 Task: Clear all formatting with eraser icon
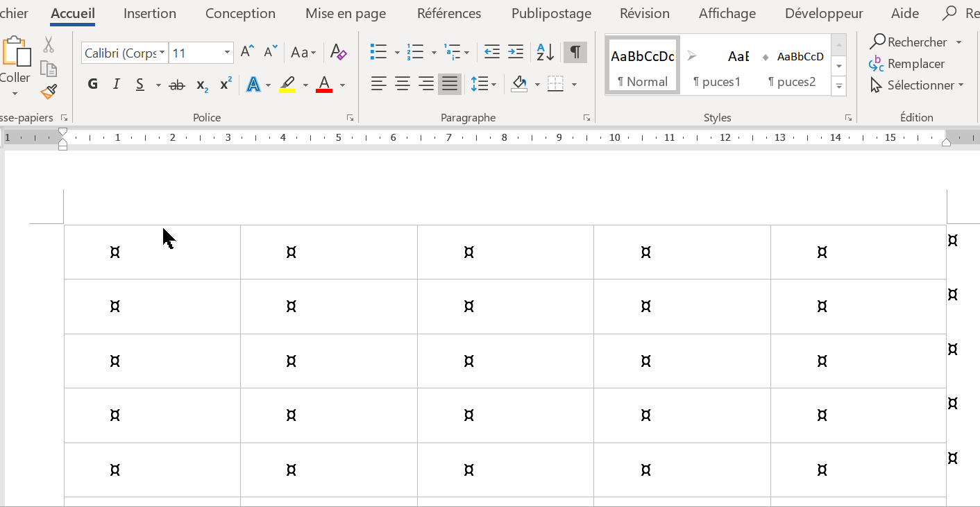(x=338, y=52)
